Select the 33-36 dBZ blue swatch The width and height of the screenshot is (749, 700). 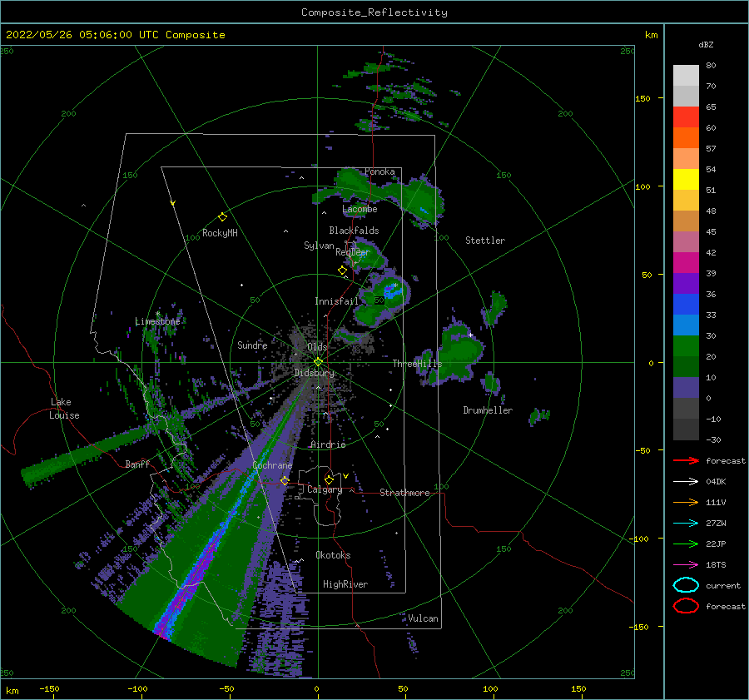[x=686, y=305]
